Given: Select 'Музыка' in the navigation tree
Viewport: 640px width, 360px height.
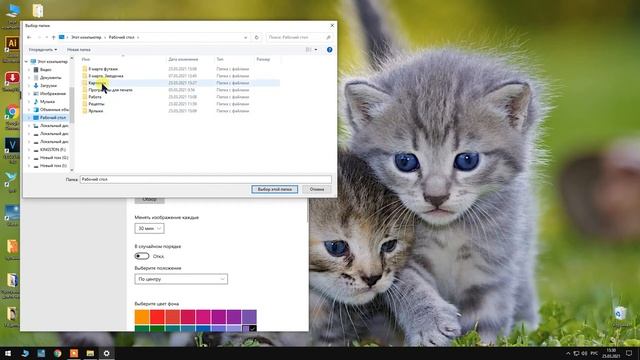Looking at the screenshot, I should 47,102.
